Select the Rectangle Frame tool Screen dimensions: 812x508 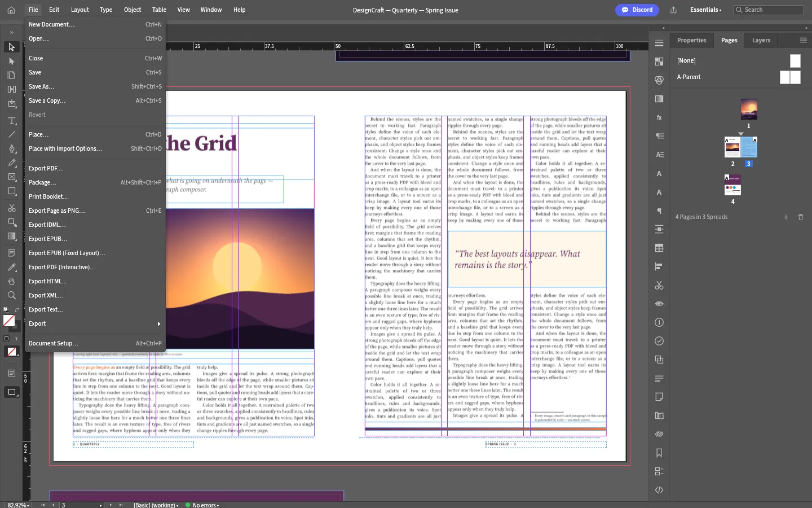[x=11, y=177]
